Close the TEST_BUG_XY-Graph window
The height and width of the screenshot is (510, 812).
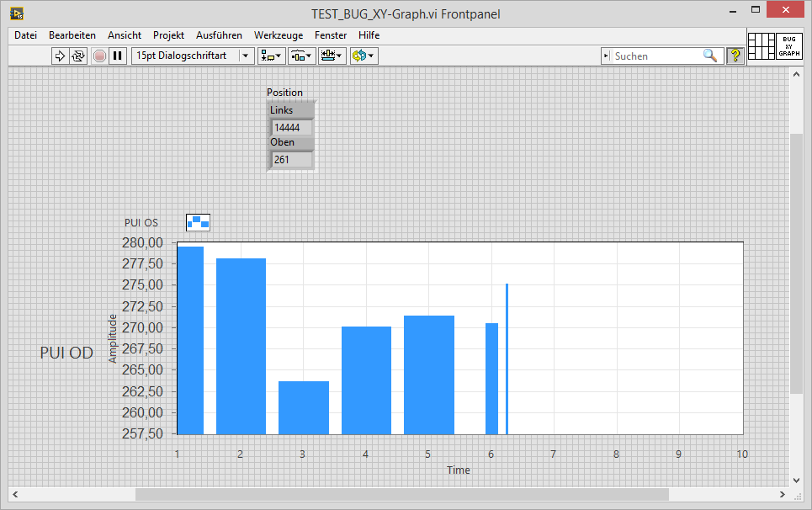coord(785,9)
